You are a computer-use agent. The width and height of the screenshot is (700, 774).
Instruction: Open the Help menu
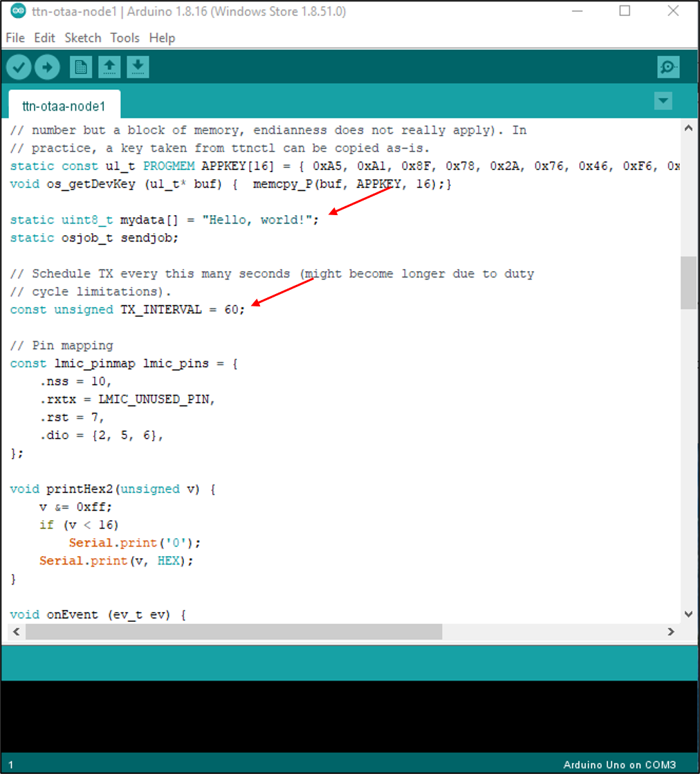pyautogui.click(x=163, y=38)
